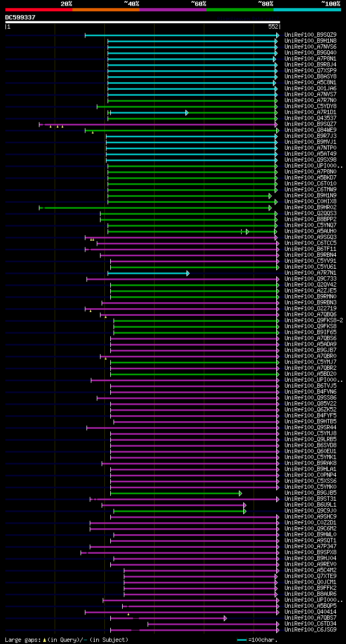Open the UniRef100_A7P347 entry
Image resolution: width=346 pixels, height=644 pixels.
311,547
